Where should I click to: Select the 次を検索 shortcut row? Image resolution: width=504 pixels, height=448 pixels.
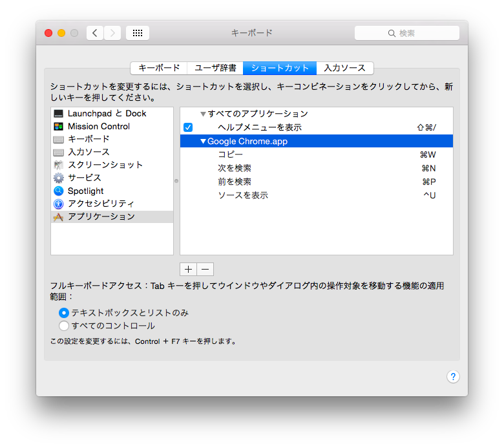(x=317, y=168)
